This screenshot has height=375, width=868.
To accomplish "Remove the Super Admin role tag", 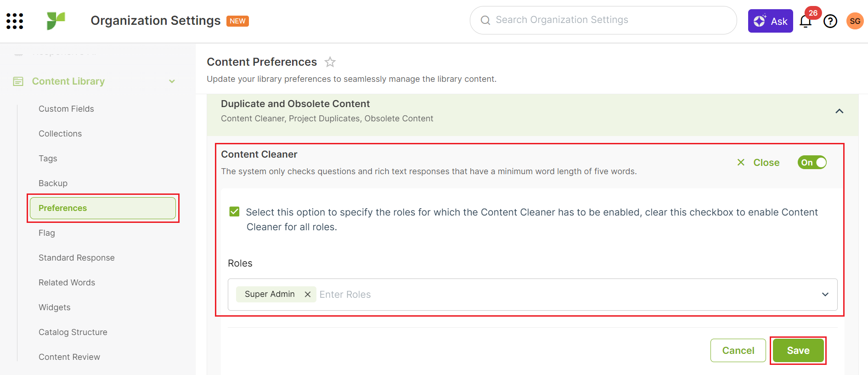I will click(x=308, y=295).
